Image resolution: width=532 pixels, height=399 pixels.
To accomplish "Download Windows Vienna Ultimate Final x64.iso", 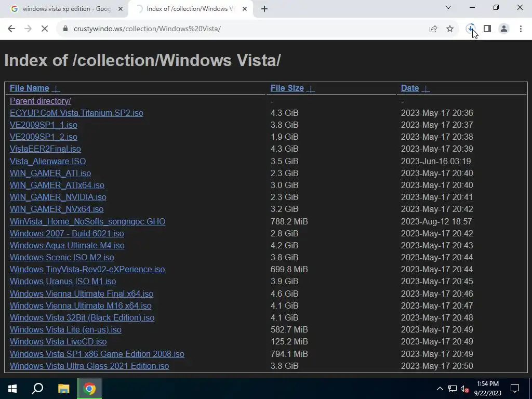I will pyautogui.click(x=82, y=294).
